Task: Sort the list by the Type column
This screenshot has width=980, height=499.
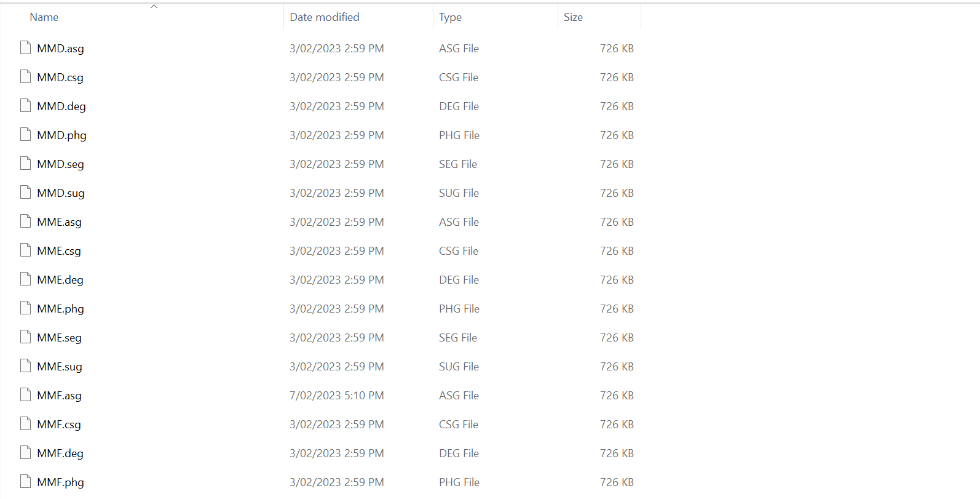Action: 450,17
